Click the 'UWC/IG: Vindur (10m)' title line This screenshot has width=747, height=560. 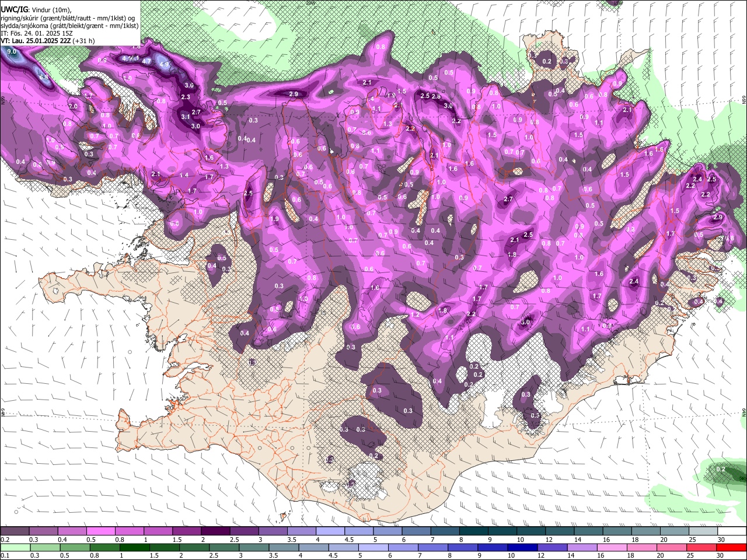[x=36, y=10]
